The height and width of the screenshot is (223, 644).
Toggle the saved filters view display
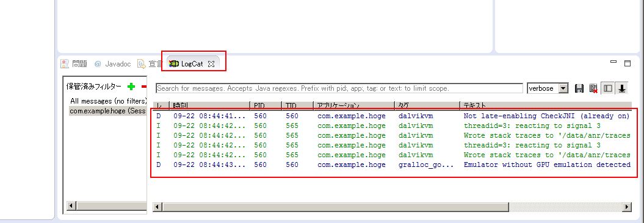point(608,88)
